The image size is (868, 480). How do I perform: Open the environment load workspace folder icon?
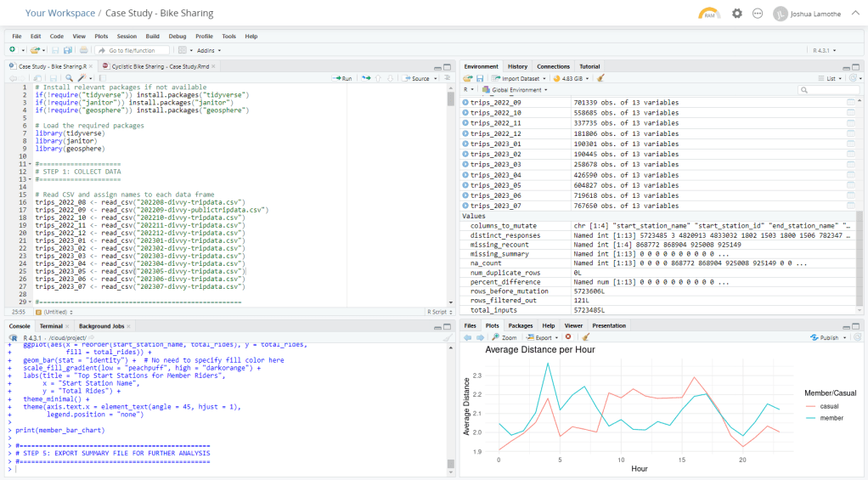[x=467, y=78]
